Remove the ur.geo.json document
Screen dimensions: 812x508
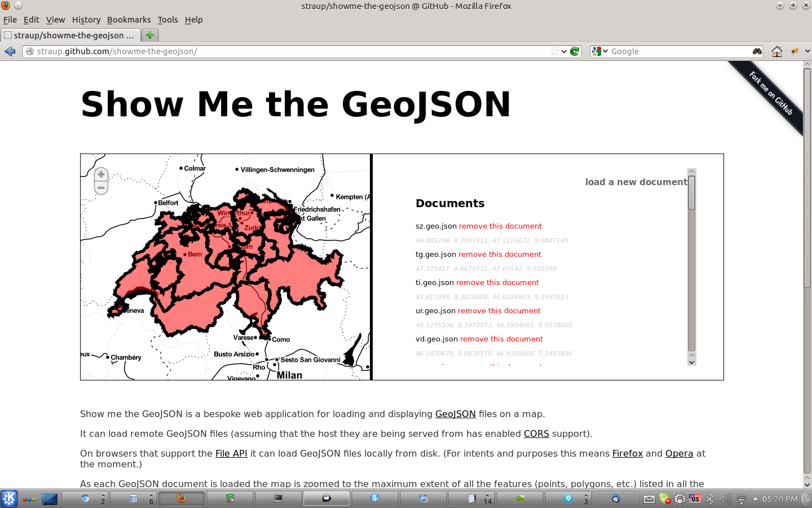point(499,310)
